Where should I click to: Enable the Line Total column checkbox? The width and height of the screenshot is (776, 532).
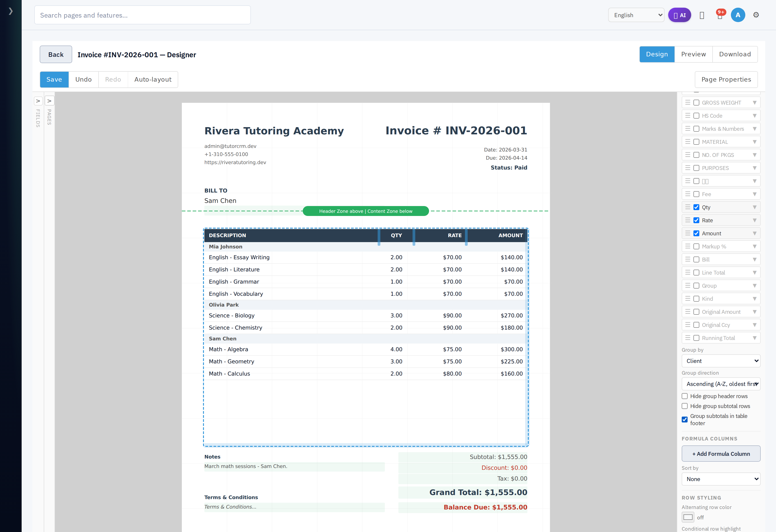coord(696,273)
